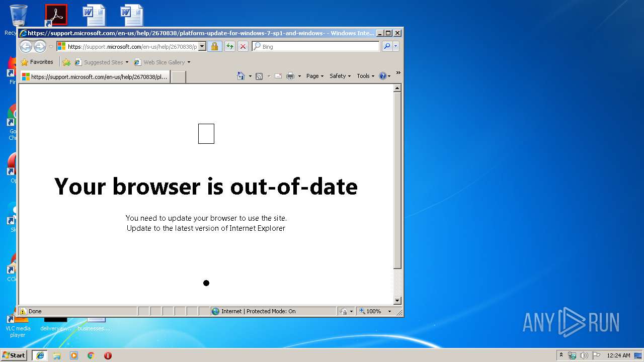Image resolution: width=644 pixels, height=362 pixels.
Task: Click the 100% zoom level button
Action: (370, 311)
